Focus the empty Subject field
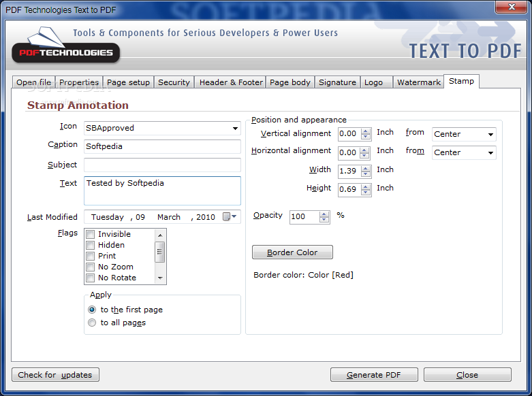This screenshot has width=532, height=396. [x=162, y=165]
